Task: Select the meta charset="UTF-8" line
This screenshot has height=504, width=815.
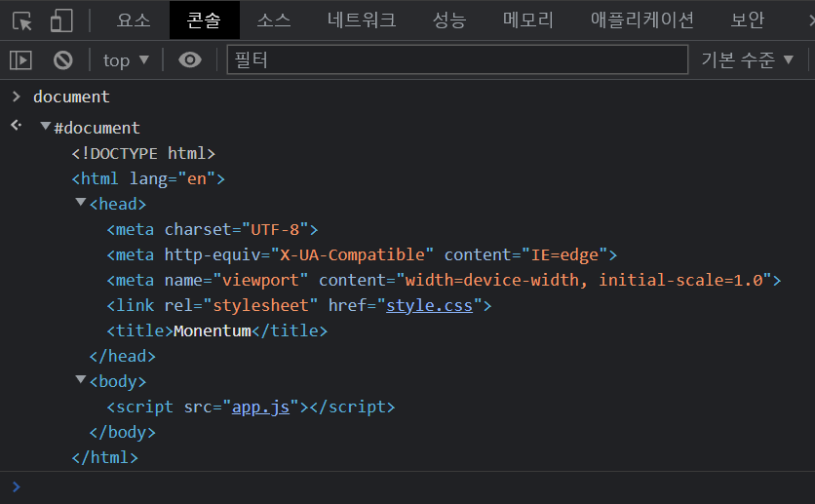Action: (x=213, y=230)
